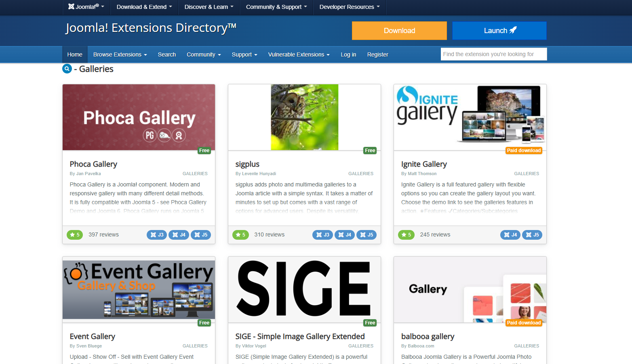Click the J3 compatibility badge on sigplus
Screen dimensions: 632x364
click(322, 235)
